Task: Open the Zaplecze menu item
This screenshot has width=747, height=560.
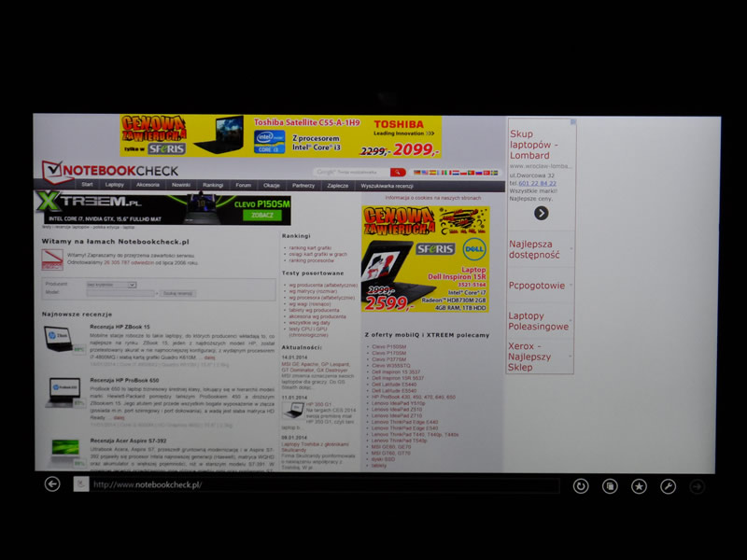Action: point(338,186)
